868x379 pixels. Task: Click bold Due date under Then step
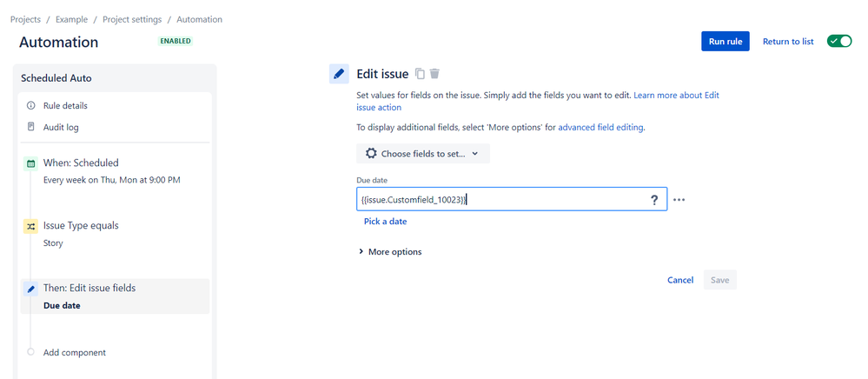(x=62, y=305)
